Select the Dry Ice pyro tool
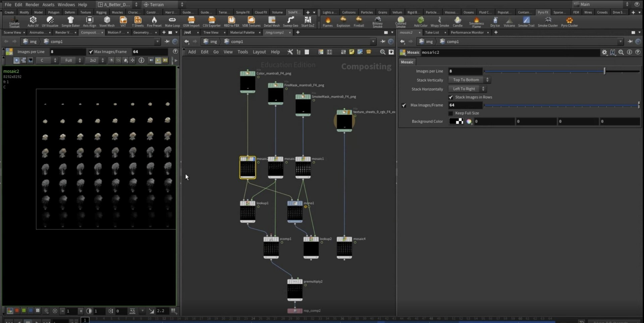644x323 pixels. [x=495, y=21]
